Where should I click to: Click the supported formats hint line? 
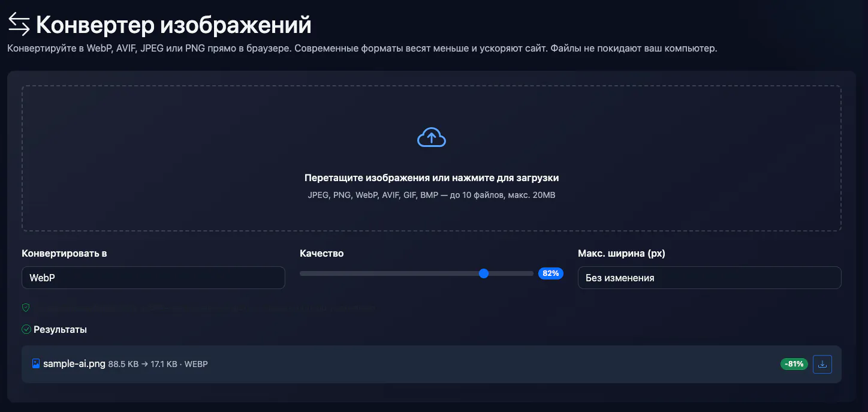tap(432, 195)
